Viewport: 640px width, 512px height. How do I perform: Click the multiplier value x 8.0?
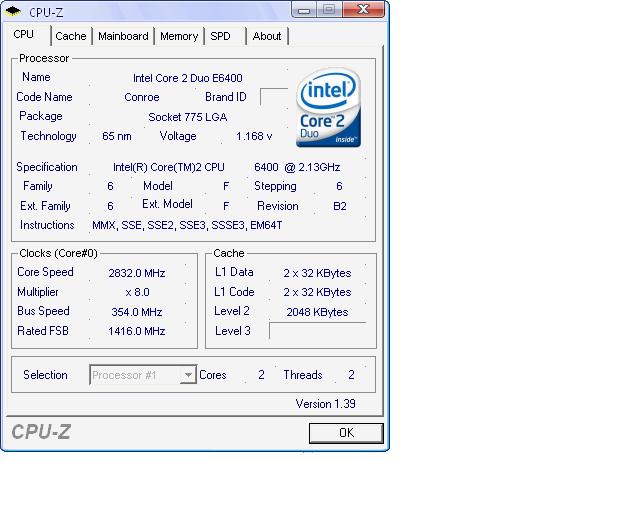(x=138, y=292)
